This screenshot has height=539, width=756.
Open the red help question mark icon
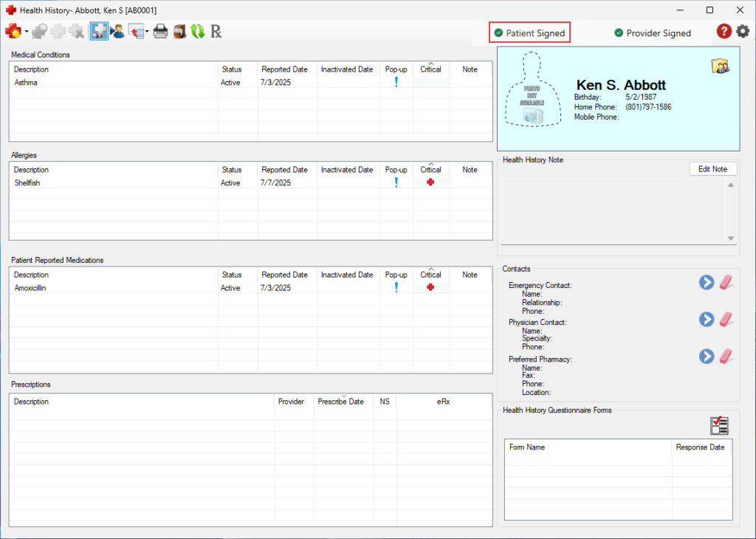[x=724, y=32]
